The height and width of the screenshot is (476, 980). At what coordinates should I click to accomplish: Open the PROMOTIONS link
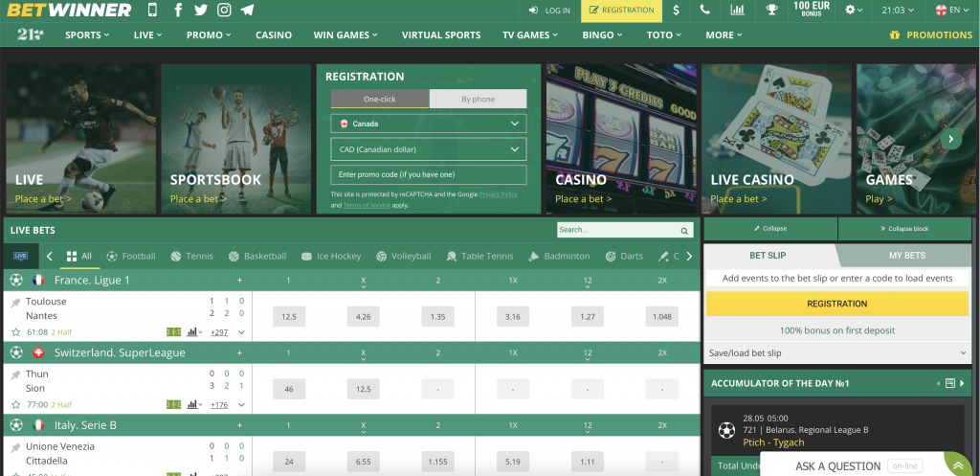click(x=931, y=35)
